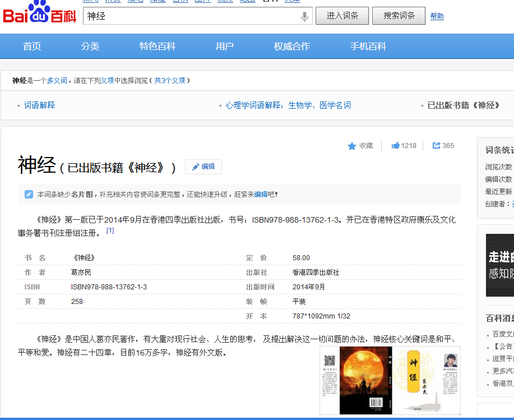
Task: Click the reference footnote [1] link
Action: pos(110,230)
